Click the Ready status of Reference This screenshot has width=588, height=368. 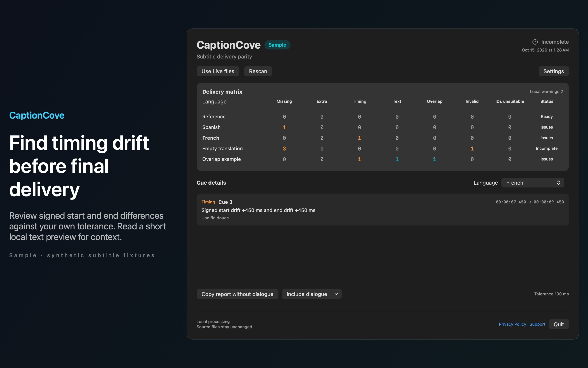tap(546, 117)
